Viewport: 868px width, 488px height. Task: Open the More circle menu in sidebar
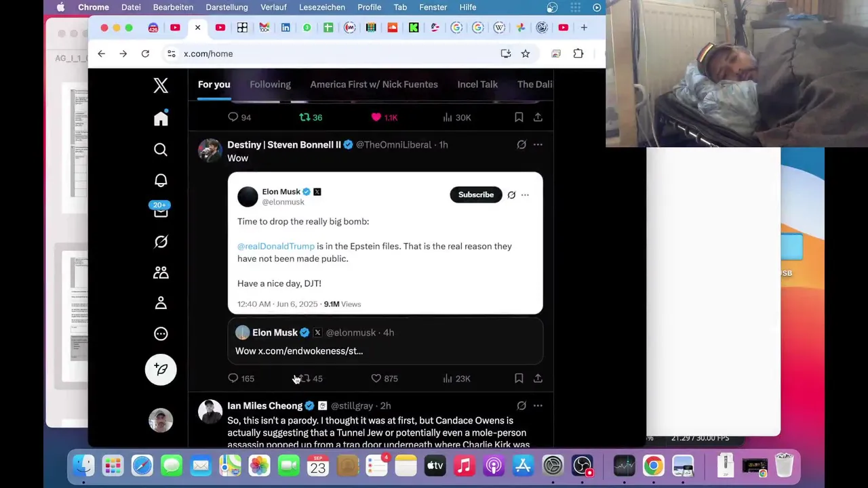click(161, 333)
